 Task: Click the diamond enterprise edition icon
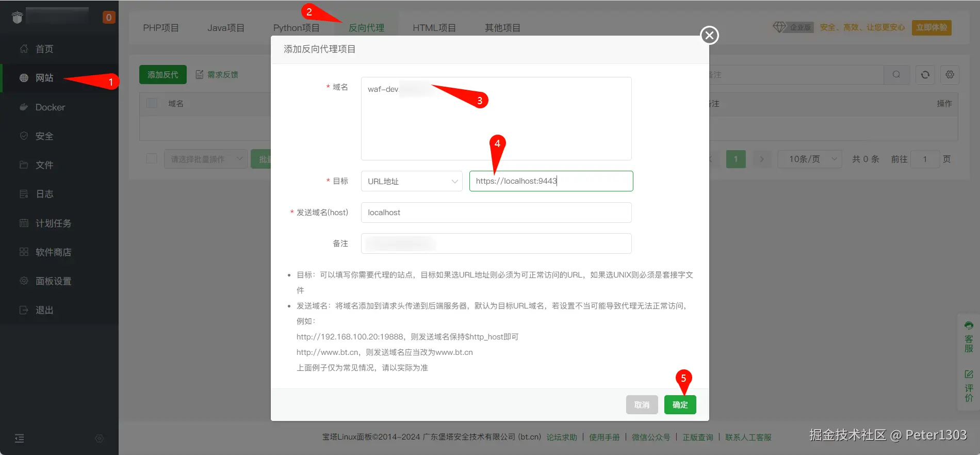pyautogui.click(x=779, y=27)
